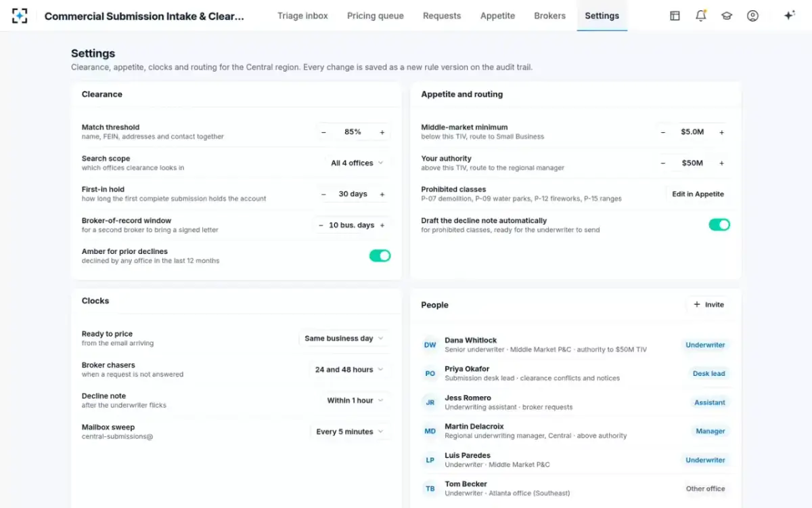Click the $50M authority value
The height and width of the screenshot is (508, 812).
692,163
